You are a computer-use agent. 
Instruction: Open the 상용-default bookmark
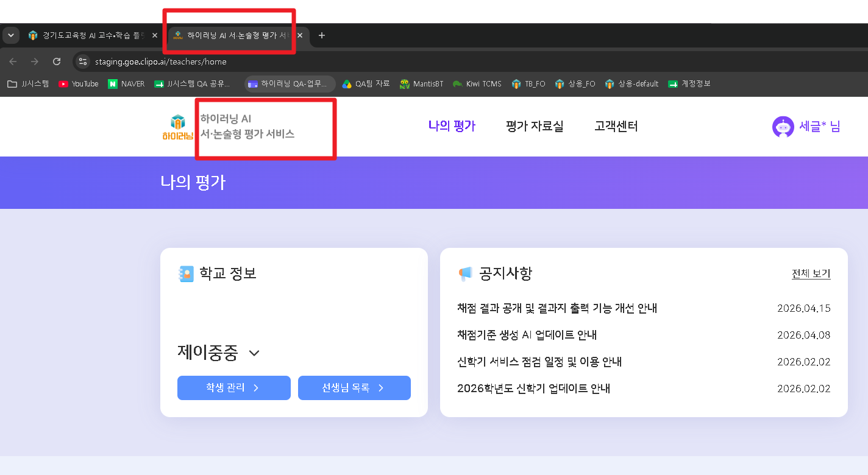632,84
